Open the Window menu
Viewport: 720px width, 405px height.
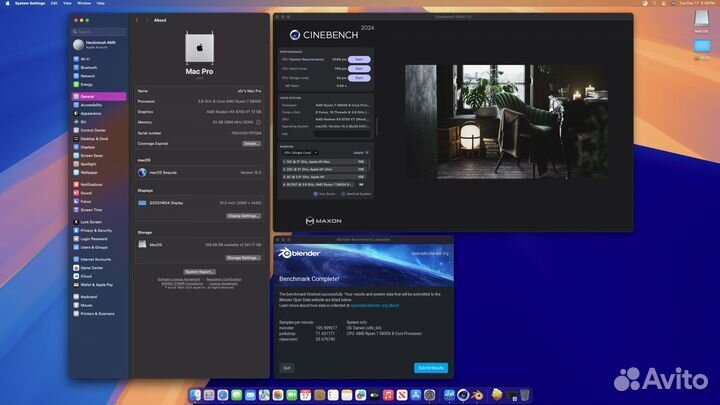[x=84, y=3]
